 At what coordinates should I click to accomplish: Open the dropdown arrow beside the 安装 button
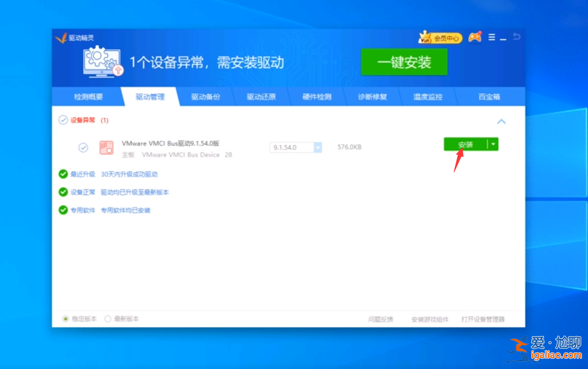tap(493, 144)
